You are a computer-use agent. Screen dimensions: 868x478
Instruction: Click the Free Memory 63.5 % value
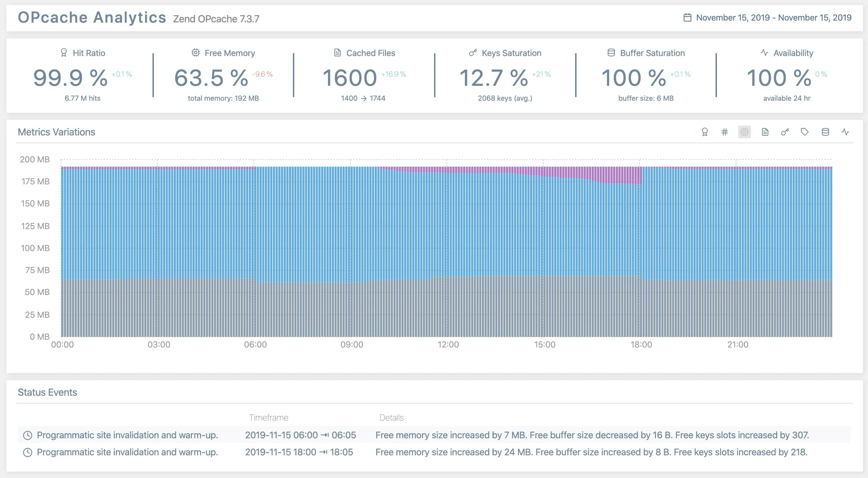pos(211,78)
